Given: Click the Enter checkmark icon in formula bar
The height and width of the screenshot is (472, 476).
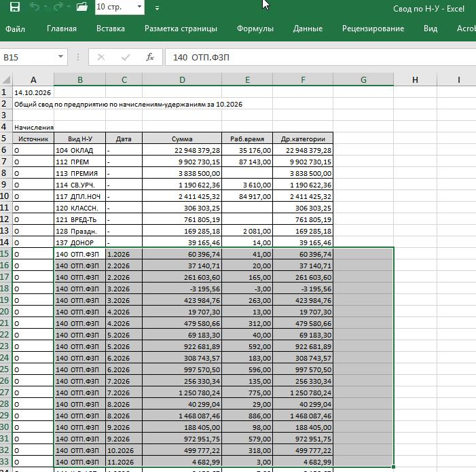Looking at the screenshot, I should point(126,57).
